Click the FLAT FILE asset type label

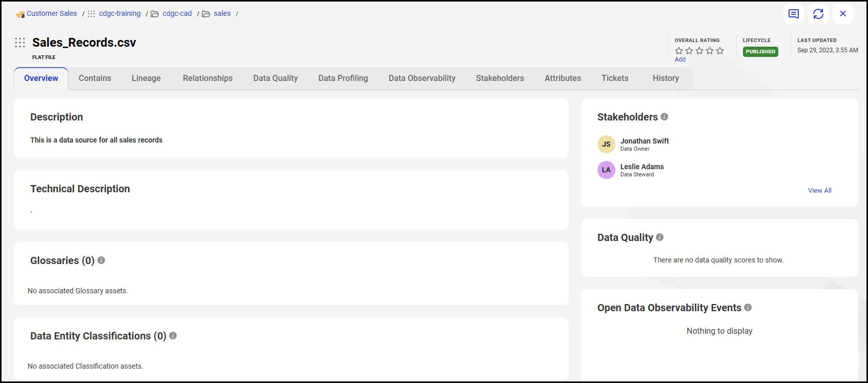44,57
